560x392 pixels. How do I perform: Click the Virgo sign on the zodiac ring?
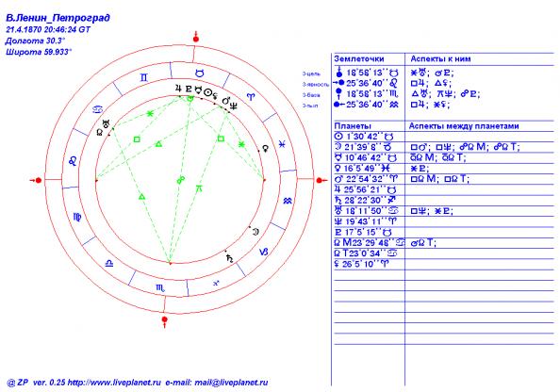click(77, 217)
